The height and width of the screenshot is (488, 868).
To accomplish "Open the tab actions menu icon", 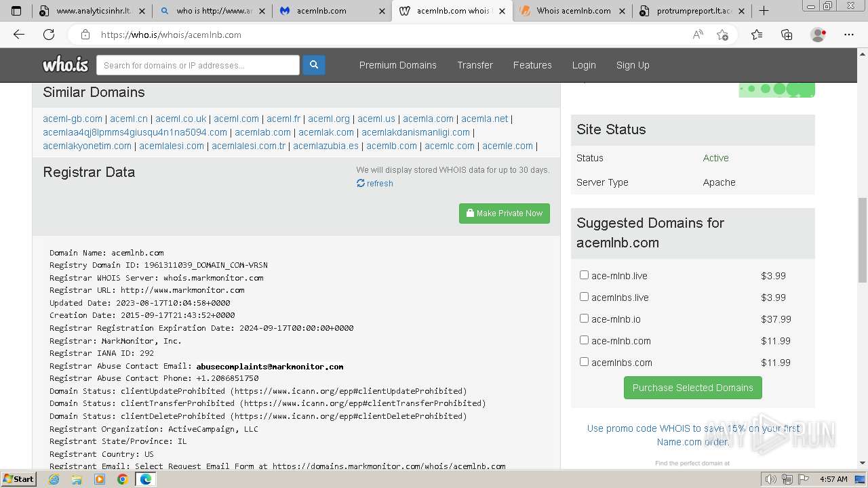I will coord(16,11).
